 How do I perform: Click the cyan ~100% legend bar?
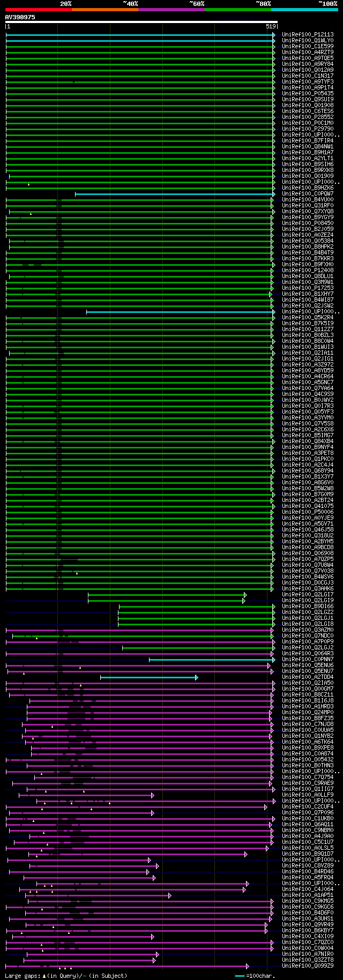(304, 9)
